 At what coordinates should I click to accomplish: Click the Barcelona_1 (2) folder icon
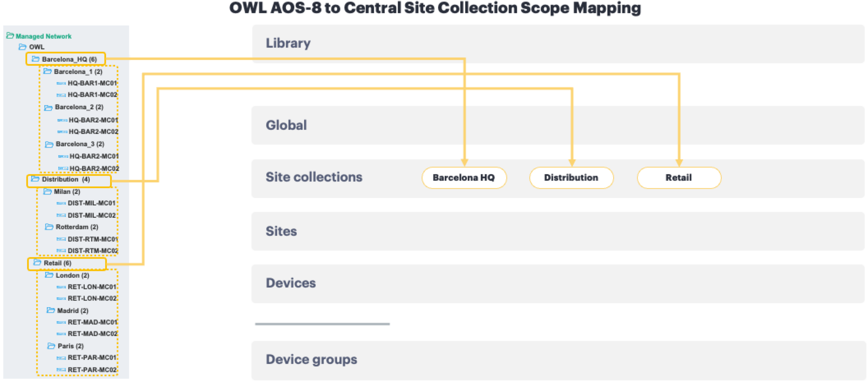48,71
